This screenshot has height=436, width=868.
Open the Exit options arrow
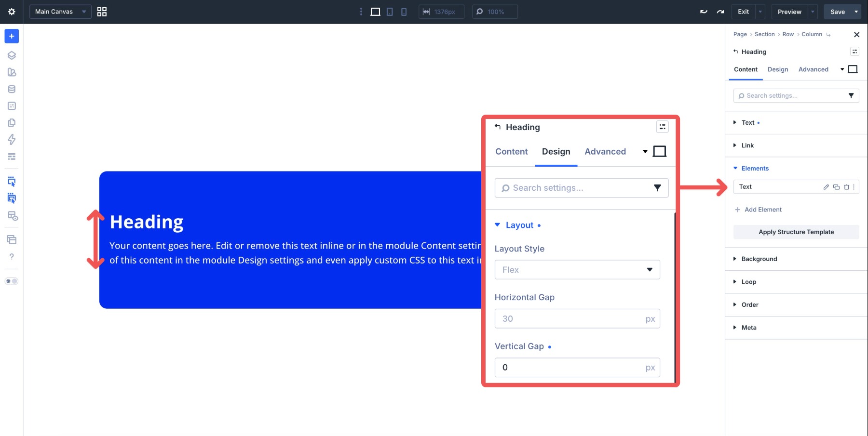tap(760, 12)
